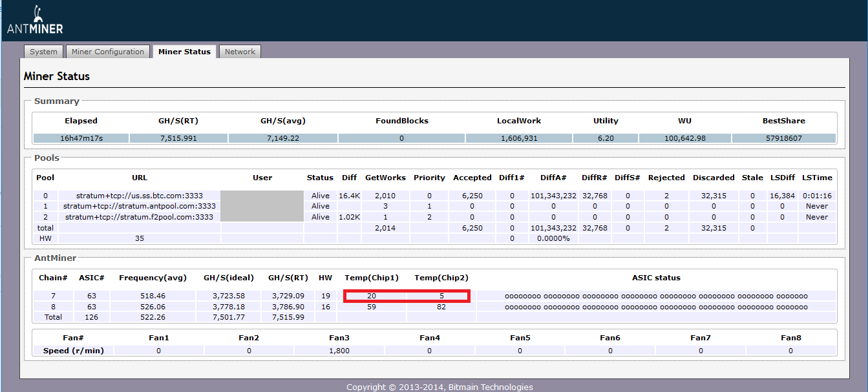The height and width of the screenshot is (392, 868).
Task: Click GH/S(RT) value 3,786.90
Action: pos(289,306)
